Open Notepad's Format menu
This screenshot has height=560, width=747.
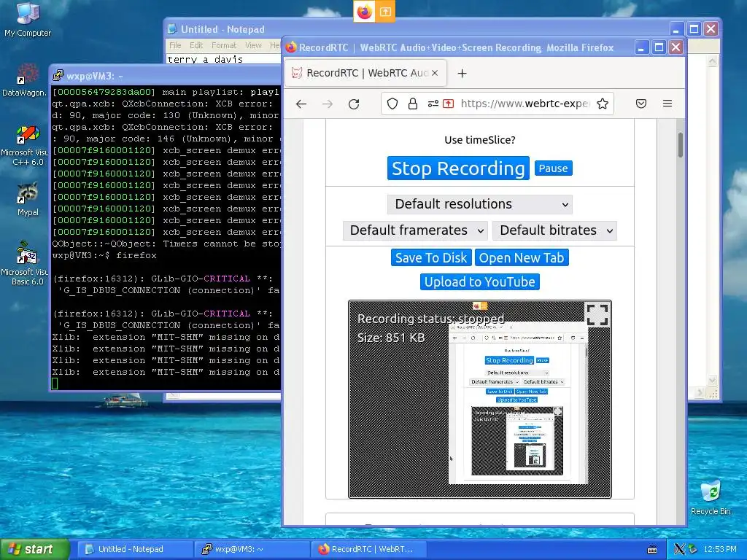click(224, 45)
